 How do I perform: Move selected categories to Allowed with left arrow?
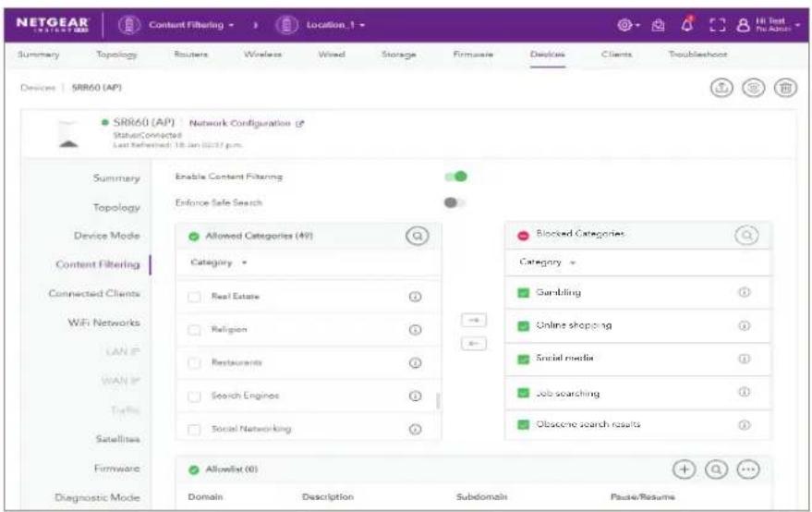click(473, 344)
